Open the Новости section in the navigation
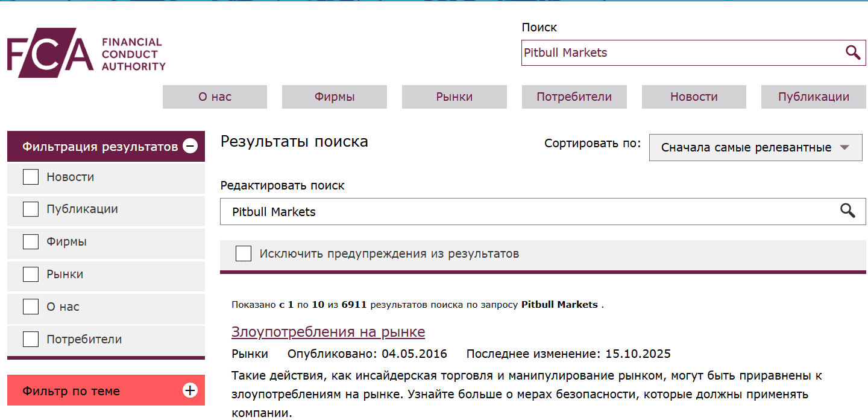The image size is (868, 420). tap(693, 97)
